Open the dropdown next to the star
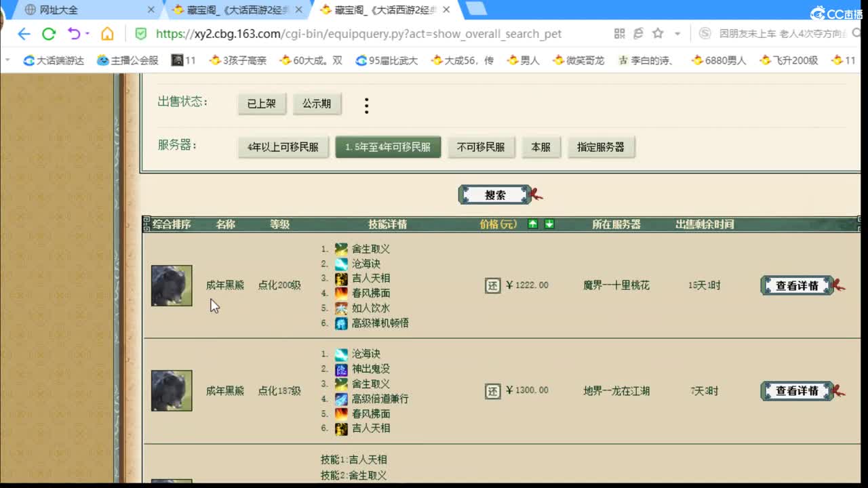The image size is (868, 488). coord(677,34)
